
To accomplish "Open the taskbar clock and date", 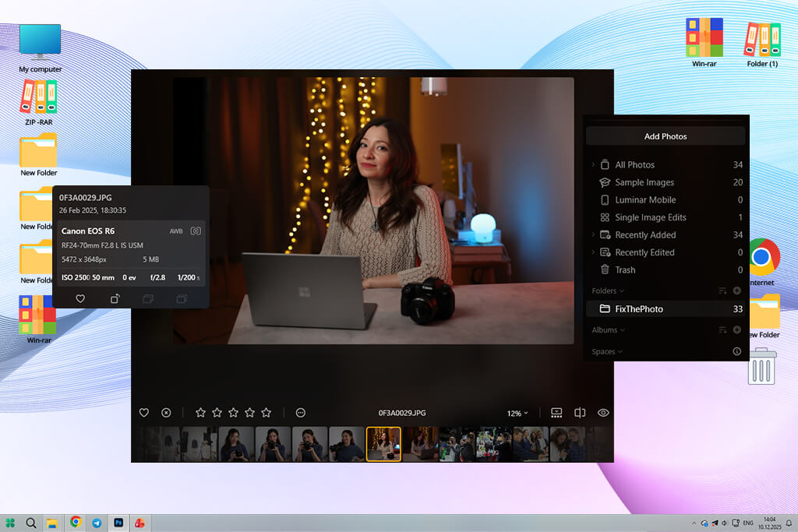I will (x=769, y=523).
